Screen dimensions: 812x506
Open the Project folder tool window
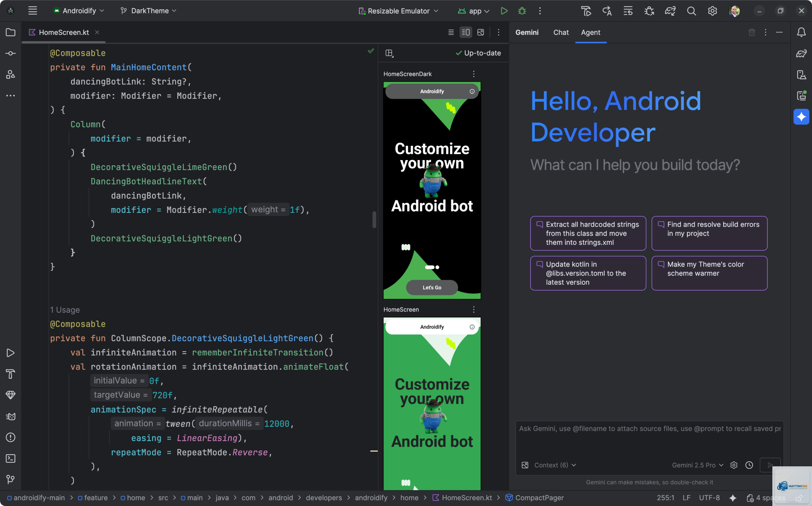click(x=10, y=32)
